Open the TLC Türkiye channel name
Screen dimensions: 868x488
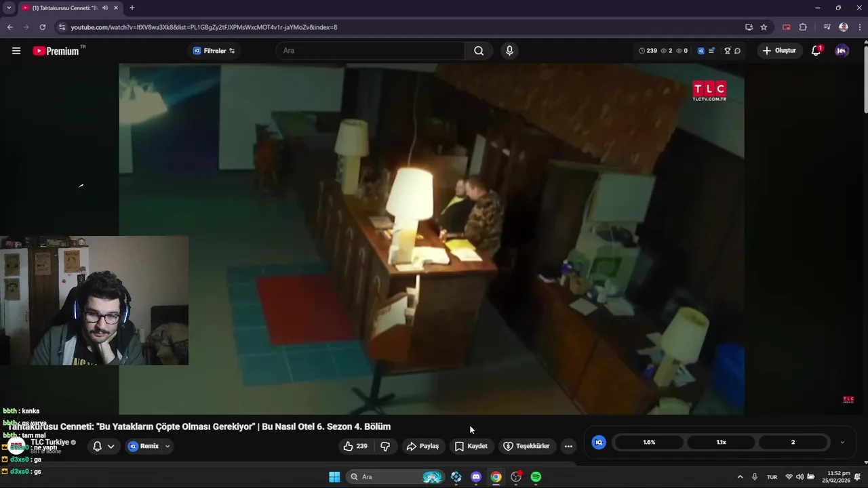[x=50, y=442]
